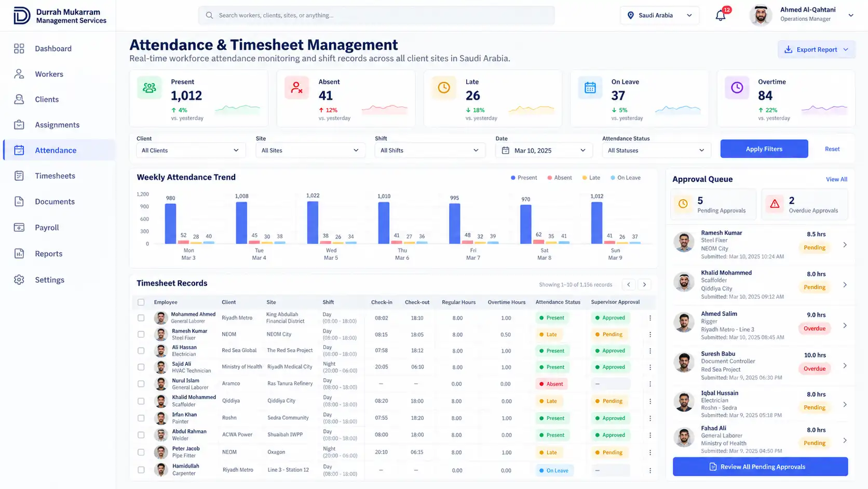Screen dimensions: 868x489
Task: Open the Client filter dropdown
Action: 191,150
